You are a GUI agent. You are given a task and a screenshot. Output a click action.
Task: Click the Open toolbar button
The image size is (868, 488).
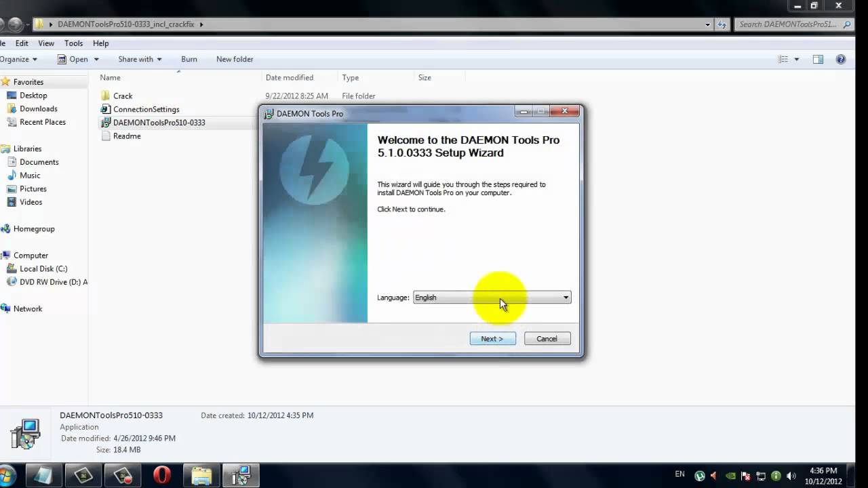pos(73,59)
